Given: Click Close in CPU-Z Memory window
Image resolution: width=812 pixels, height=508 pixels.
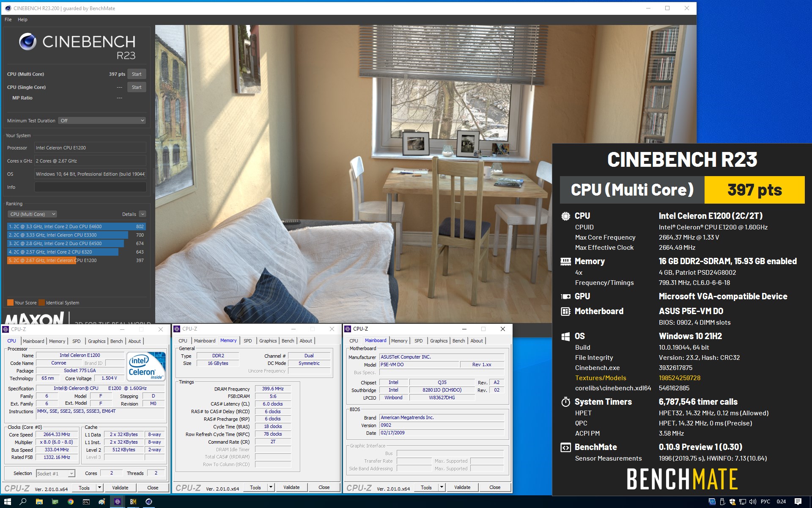Looking at the screenshot, I should (x=324, y=487).
